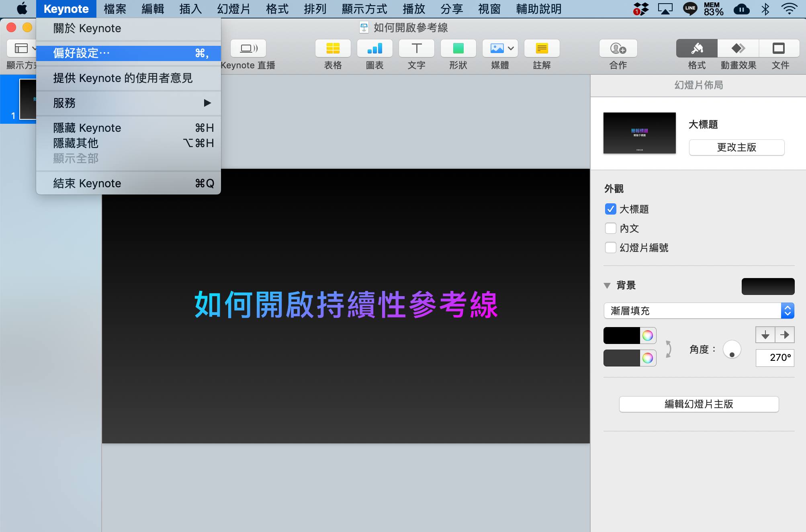Click the dark gray gradient end color well
Image resolution: width=806 pixels, height=532 pixels.
pos(622,358)
